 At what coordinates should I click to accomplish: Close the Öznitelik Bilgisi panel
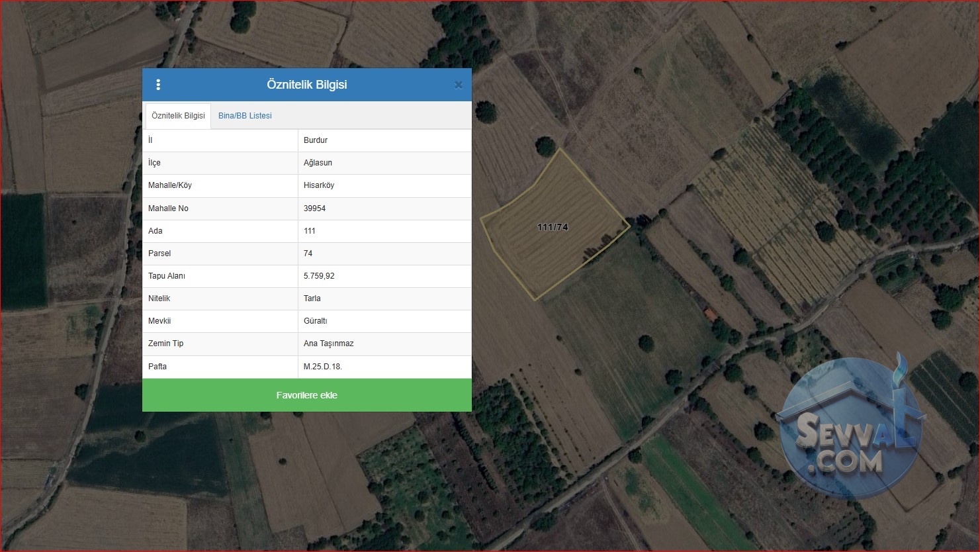coord(458,85)
